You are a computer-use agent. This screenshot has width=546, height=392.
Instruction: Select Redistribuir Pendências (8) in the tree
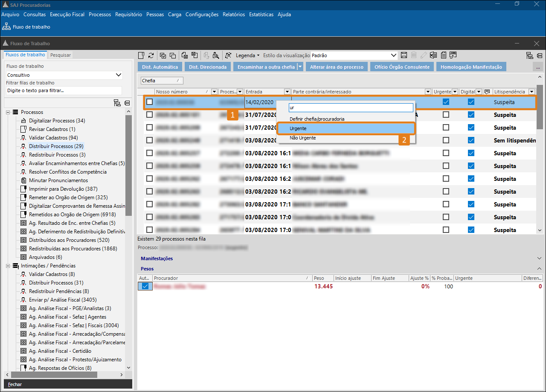click(59, 291)
